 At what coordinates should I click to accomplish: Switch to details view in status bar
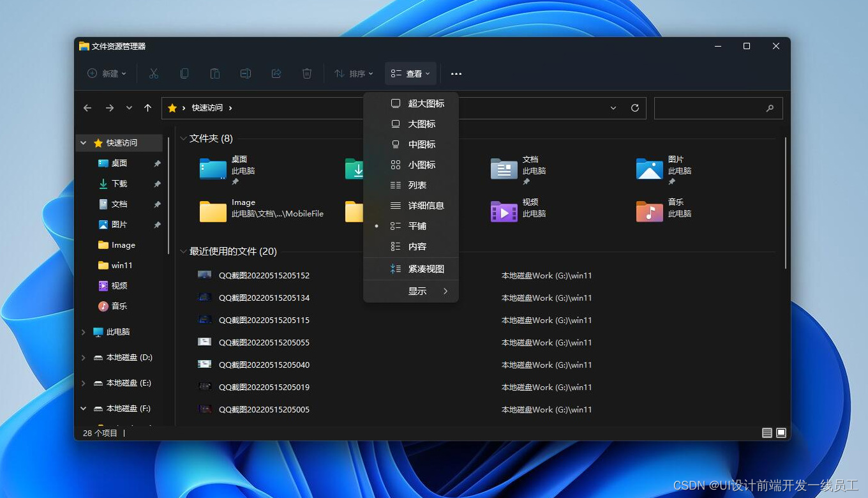click(x=767, y=433)
